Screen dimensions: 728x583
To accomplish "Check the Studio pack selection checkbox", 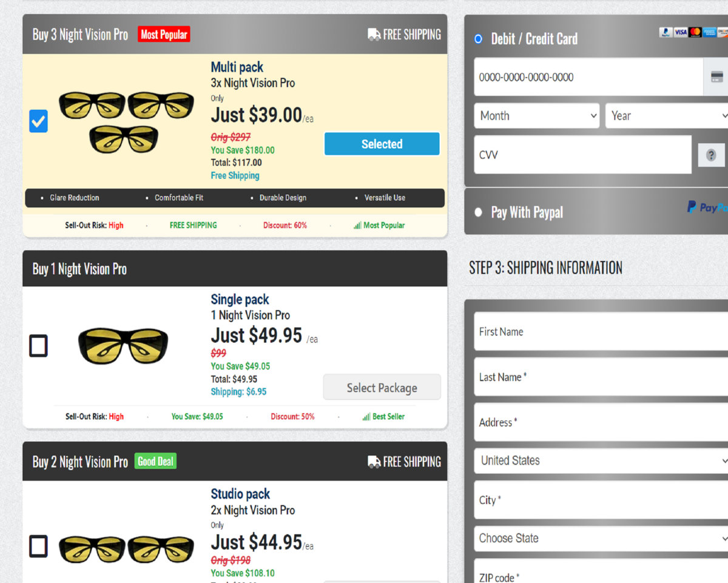I will pyautogui.click(x=38, y=546).
